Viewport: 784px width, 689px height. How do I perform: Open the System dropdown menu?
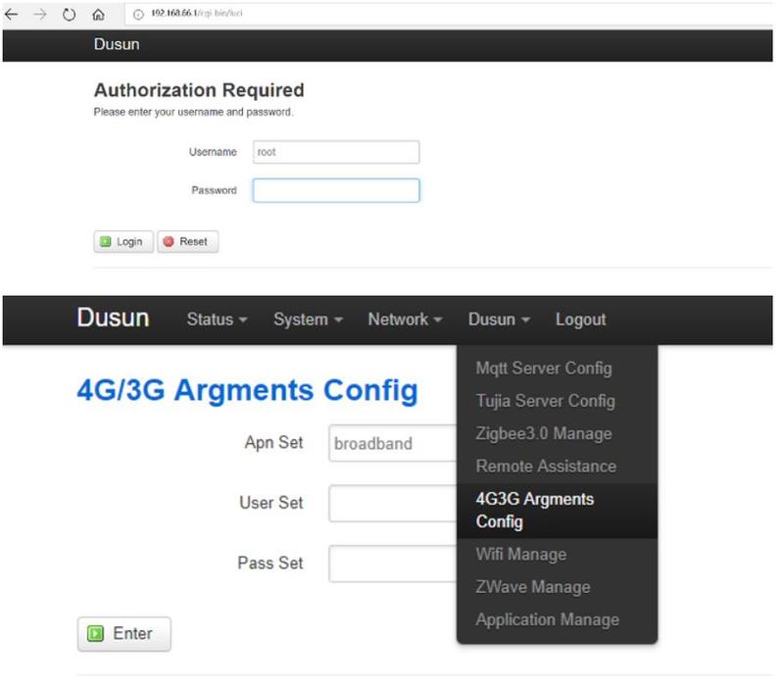click(308, 320)
